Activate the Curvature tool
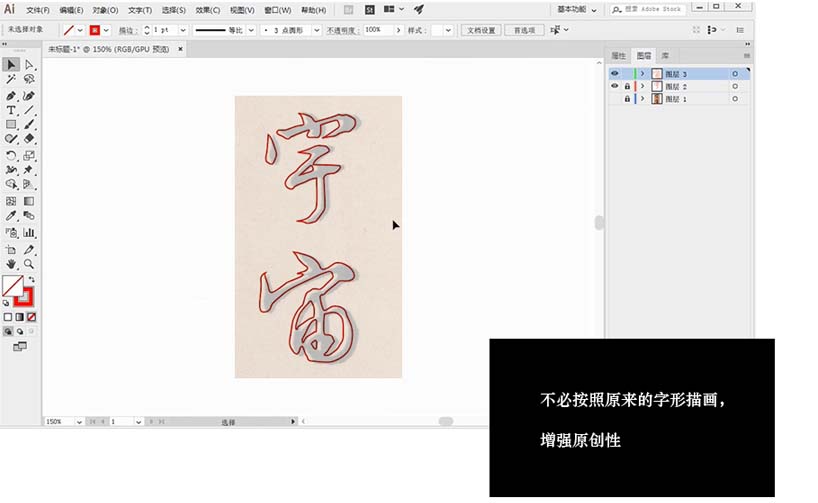818x503 pixels. coord(29,96)
